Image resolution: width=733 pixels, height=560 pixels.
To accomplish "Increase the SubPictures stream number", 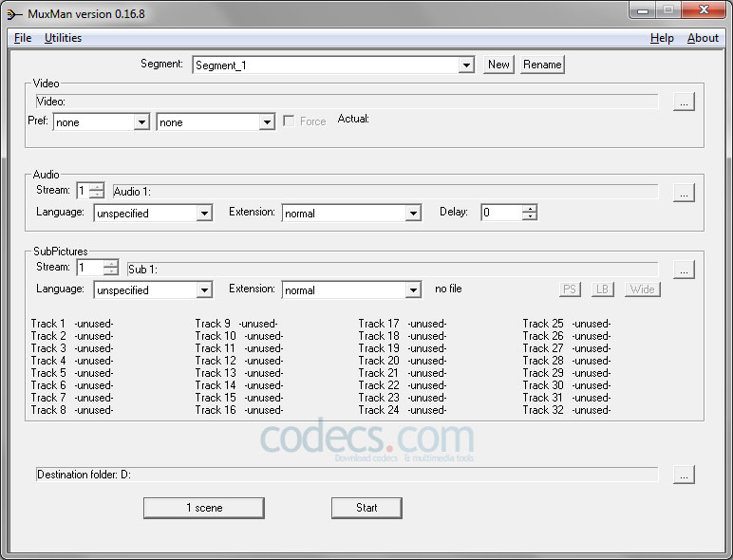I will [x=111, y=264].
